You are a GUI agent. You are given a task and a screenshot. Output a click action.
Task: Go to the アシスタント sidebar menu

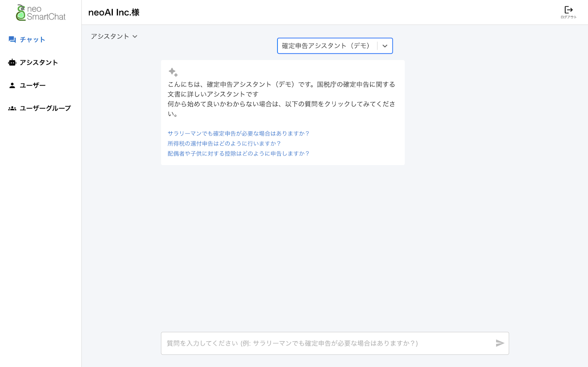click(x=39, y=63)
